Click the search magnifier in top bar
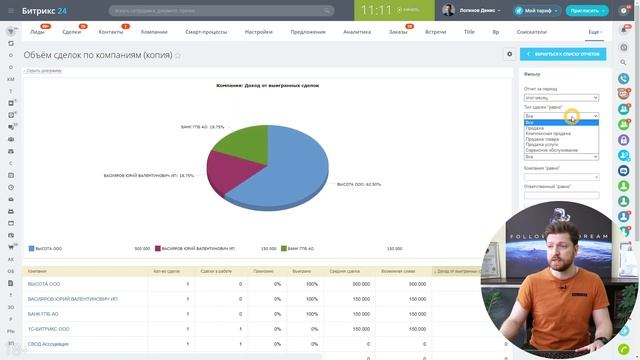This screenshot has height=360, width=640. click(327, 11)
